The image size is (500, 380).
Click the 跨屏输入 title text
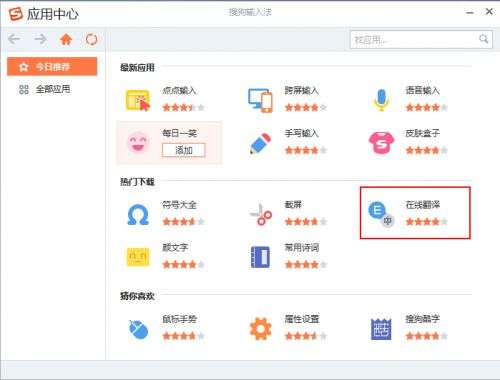click(x=302, y=91)
